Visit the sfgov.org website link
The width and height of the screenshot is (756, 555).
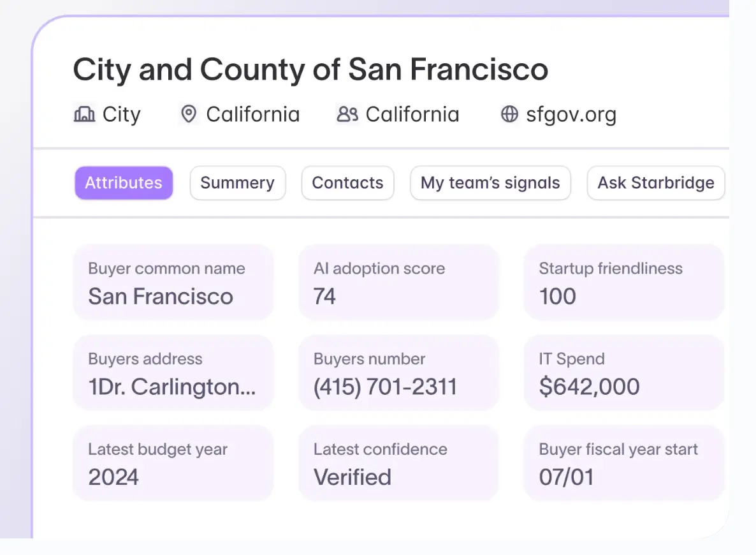pyautogui.click(x=571, y=114)
